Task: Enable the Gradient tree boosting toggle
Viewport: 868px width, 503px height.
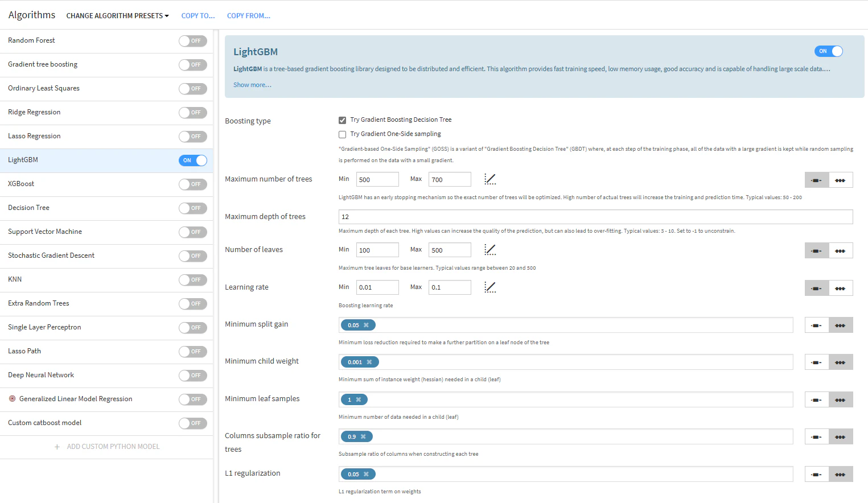Action: coord(193,65)
